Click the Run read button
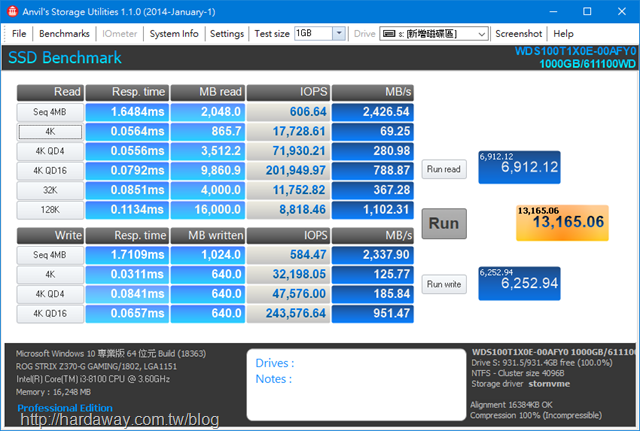Image resolution: width=640 pixels, height=431 pixels. coord(444,169)
